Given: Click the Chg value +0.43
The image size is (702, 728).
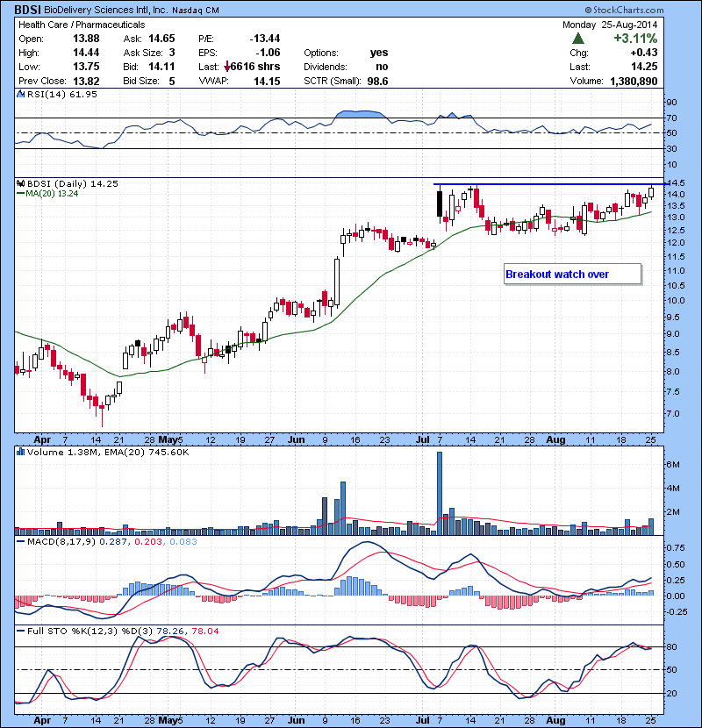Looking at the screenshot, I should [x=644, y=53].
